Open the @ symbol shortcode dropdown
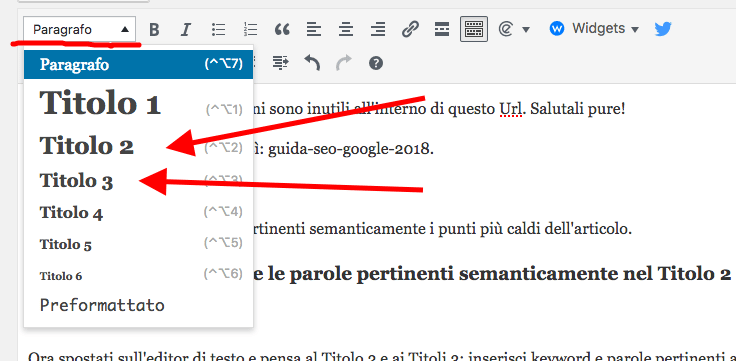Viewport: 736px width, 361px height. coord(514,30)
